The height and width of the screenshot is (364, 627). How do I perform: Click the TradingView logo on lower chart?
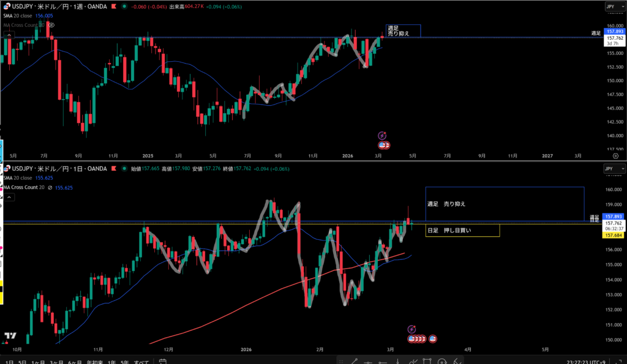[10, 336]
